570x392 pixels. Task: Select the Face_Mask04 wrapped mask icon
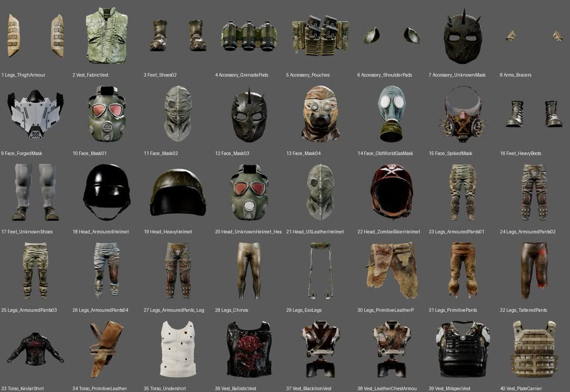pyautogui.click(x=321, y=113)
